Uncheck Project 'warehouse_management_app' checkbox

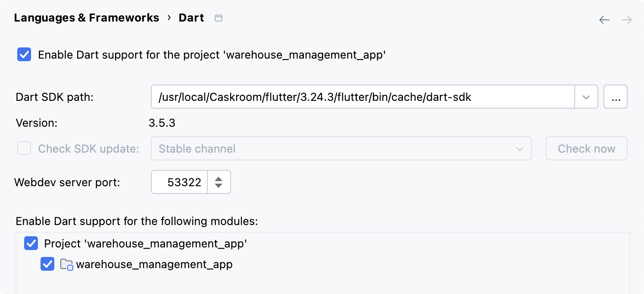31,244
